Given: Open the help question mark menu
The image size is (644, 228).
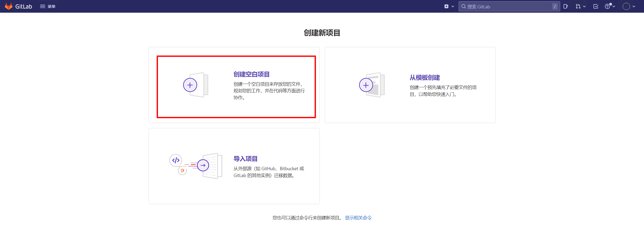Looking at the screenshot, I should click(609, 6).
